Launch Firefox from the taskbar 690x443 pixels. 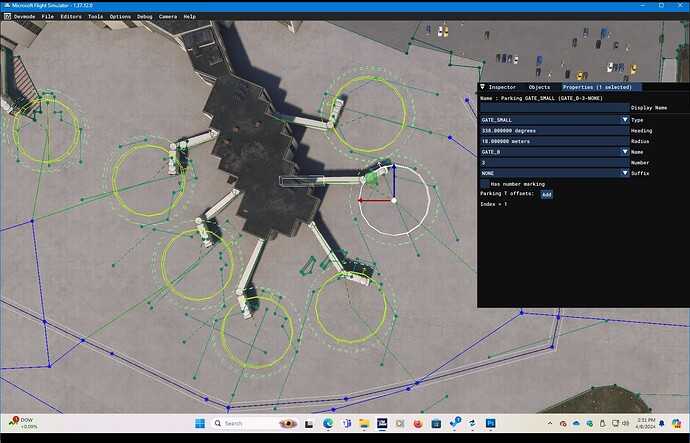(418, 423)
